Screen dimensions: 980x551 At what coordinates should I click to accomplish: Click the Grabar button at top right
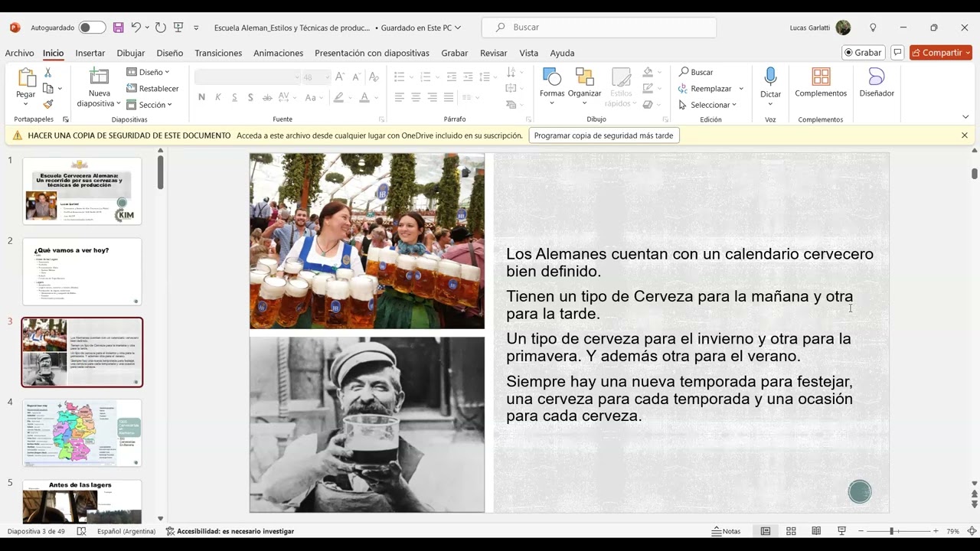point(863,53)
